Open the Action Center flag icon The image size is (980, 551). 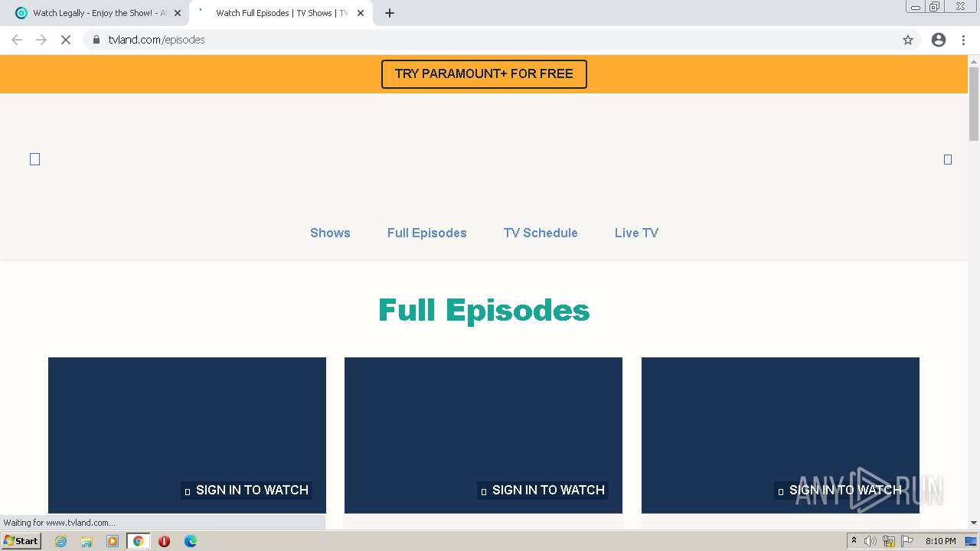click(907, 541)
